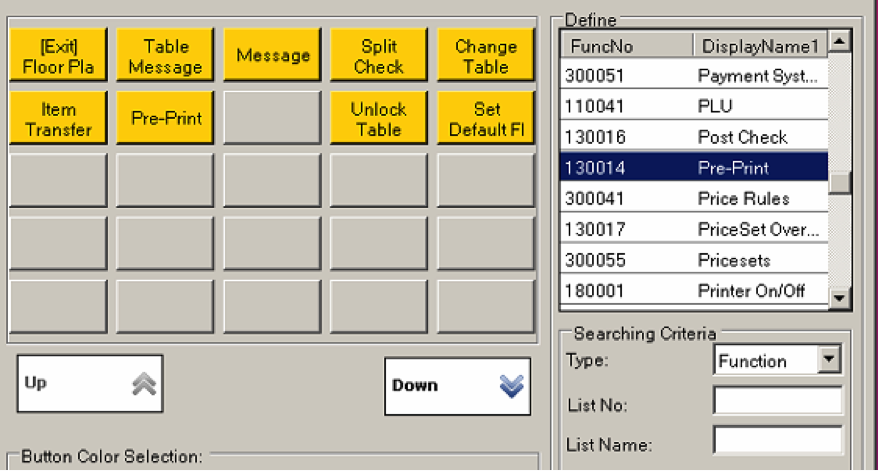Select the highlighted Pre-Print list row

point(695,168)
